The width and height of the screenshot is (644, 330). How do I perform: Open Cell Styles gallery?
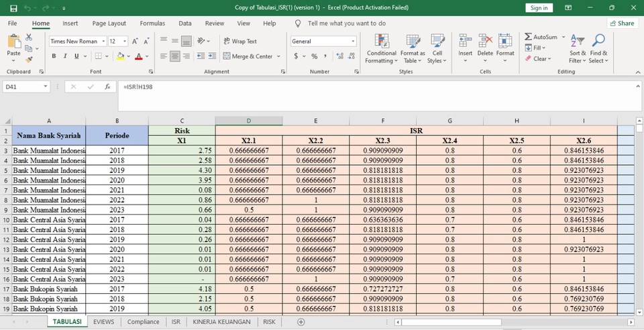point(437,49)
